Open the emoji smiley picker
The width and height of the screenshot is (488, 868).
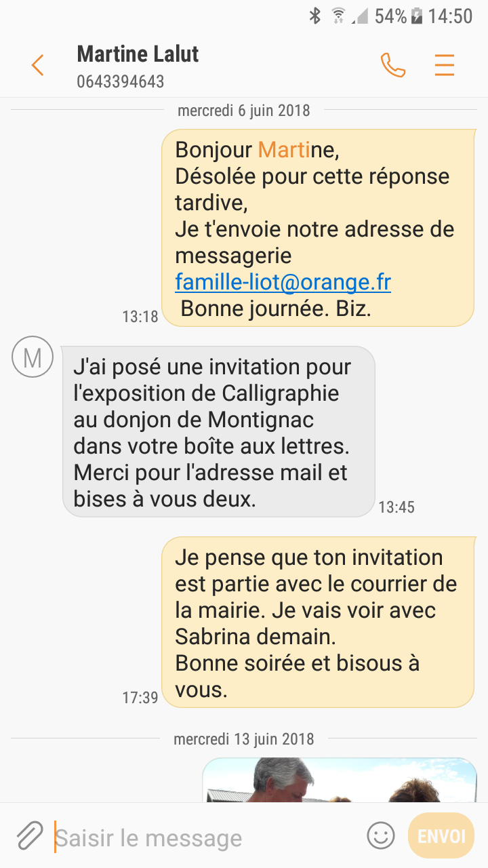point(380,835)
